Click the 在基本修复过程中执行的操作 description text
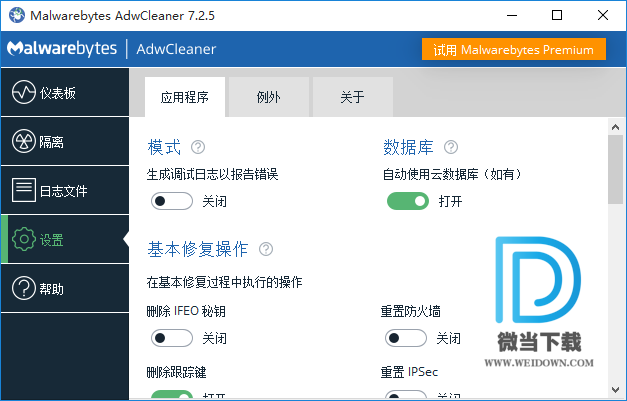The height and width of the screenshot is (401, 627). tap(224, 282)
